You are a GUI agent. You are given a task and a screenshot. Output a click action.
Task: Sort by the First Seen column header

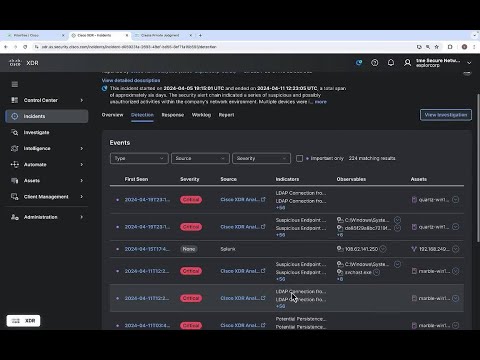click(136, 179)
